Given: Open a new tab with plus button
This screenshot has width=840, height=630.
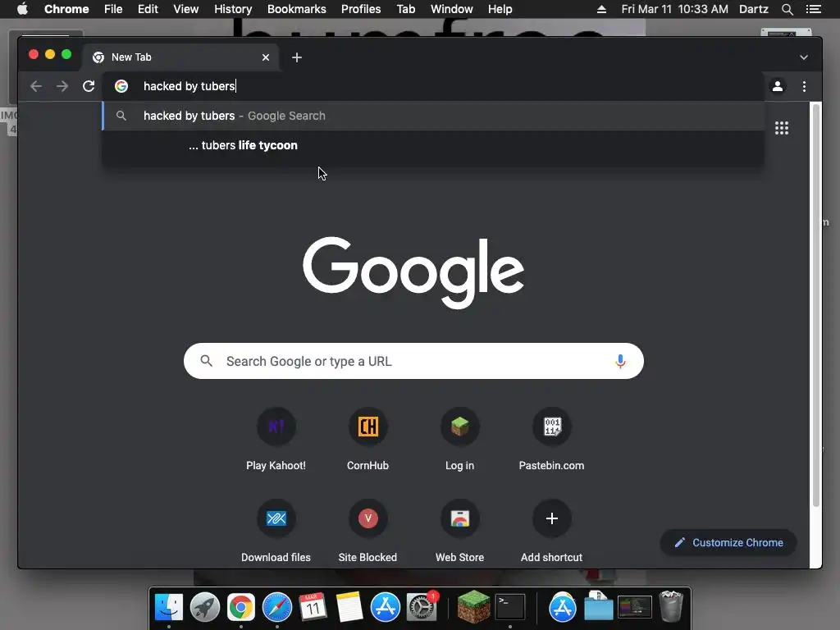Looking at the screenshot, I should pyautogui.click(x=297, y=57).
